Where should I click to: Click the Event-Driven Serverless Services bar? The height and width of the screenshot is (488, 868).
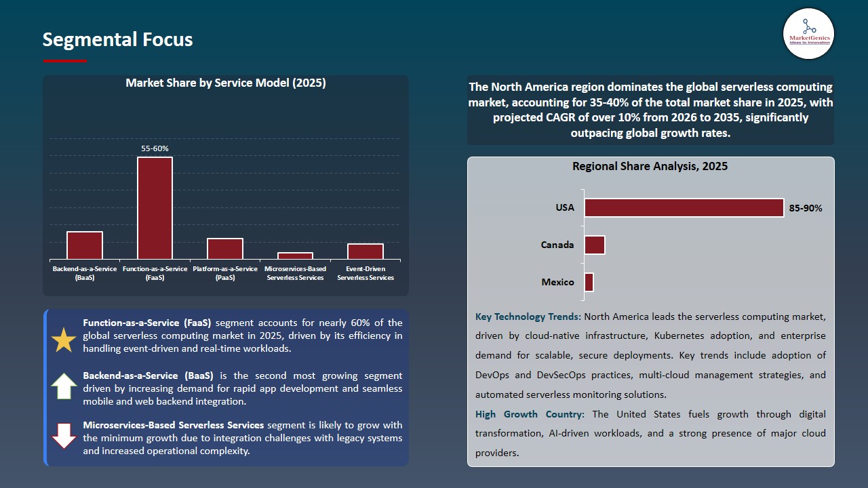pos(365,251)
